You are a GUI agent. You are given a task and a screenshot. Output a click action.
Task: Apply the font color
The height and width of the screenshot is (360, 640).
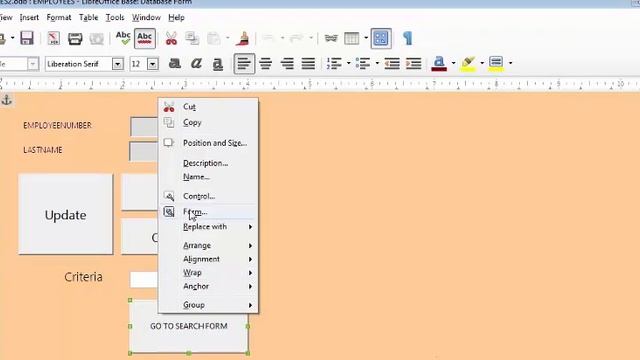[x=439, y=64]
